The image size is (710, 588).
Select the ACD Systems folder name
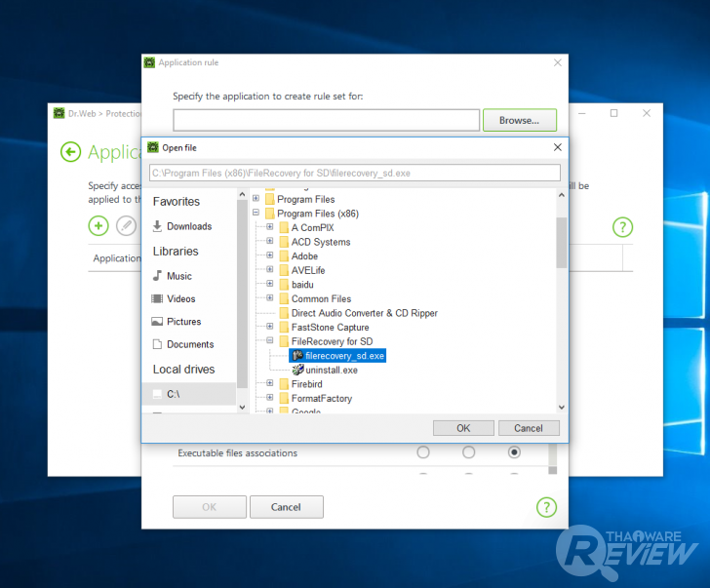pyautogui.click(x=321, y=242)
